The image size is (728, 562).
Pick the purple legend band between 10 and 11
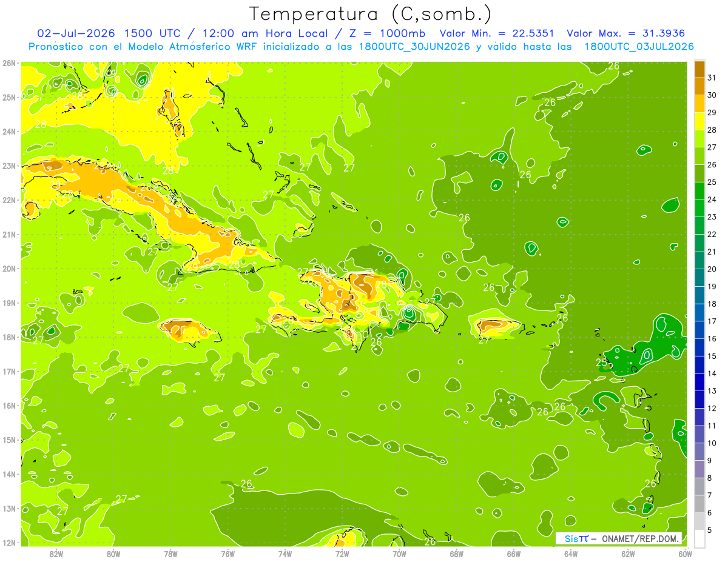tap(699, 435)
